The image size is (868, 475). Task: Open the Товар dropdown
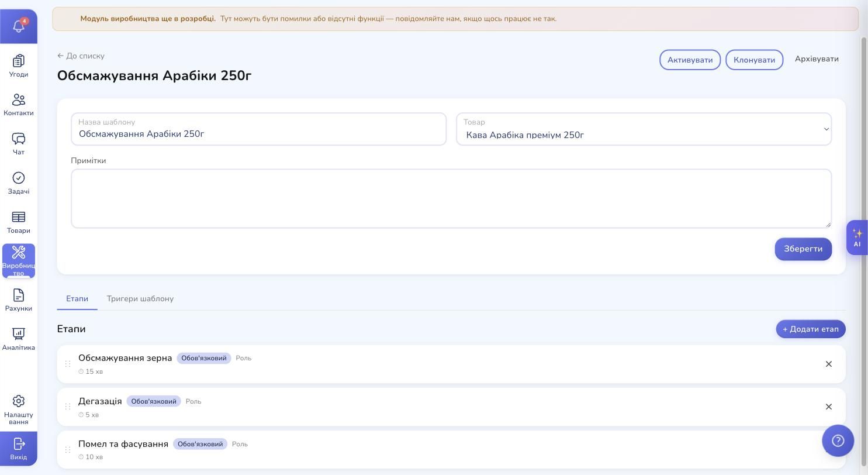[x=644, y=129]
